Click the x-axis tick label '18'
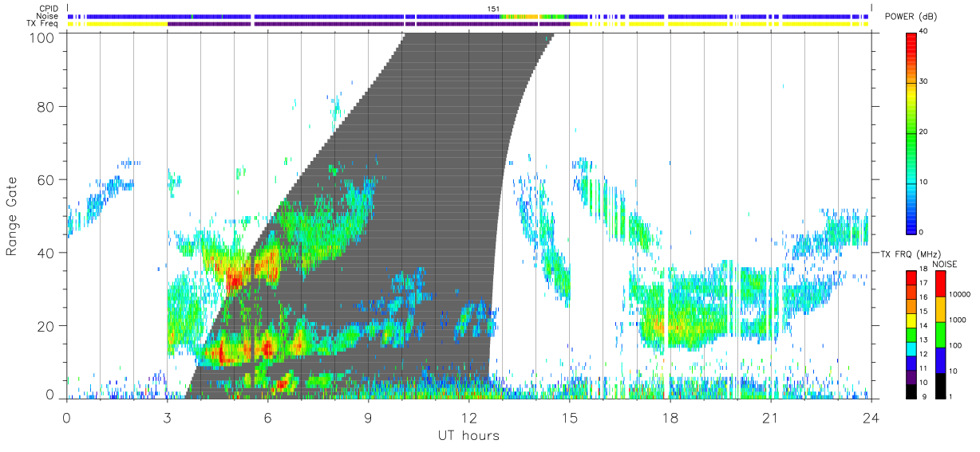Image resolution: width=980 pixels, height=452 pixels. (x=670, y=417)
